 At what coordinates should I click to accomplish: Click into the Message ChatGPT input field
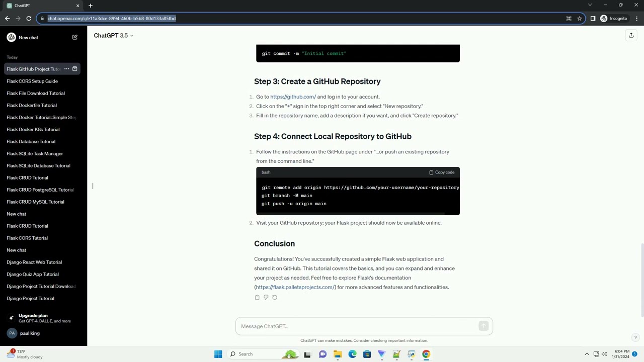tap(357, 326)
